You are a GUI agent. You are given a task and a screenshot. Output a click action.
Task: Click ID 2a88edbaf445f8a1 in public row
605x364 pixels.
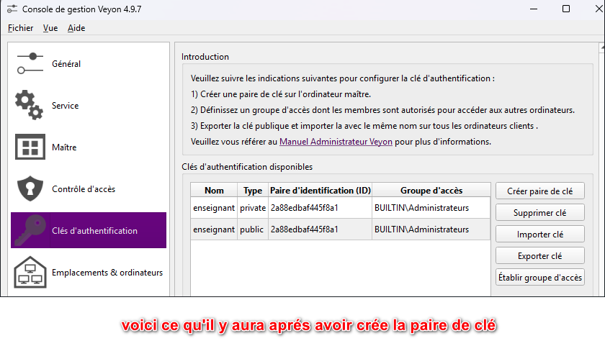point(321,229)
